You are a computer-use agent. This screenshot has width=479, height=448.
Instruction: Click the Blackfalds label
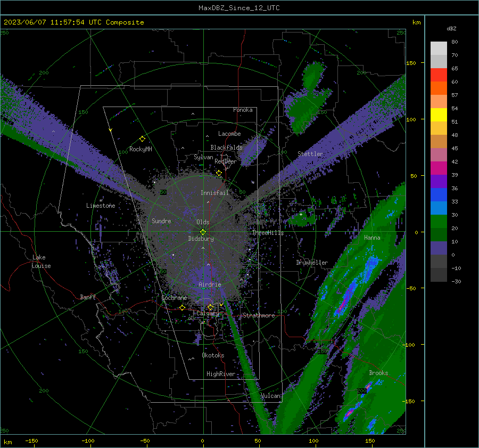(x=226, y=148)
